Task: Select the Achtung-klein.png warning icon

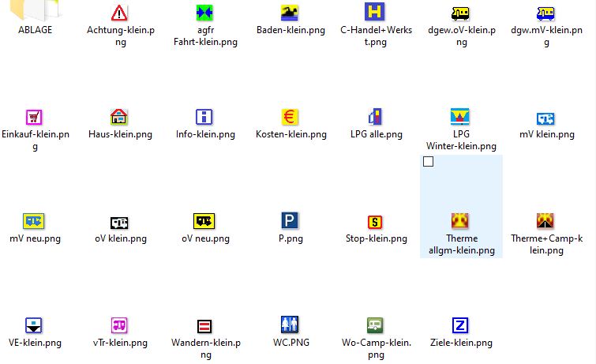Action: point(118,13)
